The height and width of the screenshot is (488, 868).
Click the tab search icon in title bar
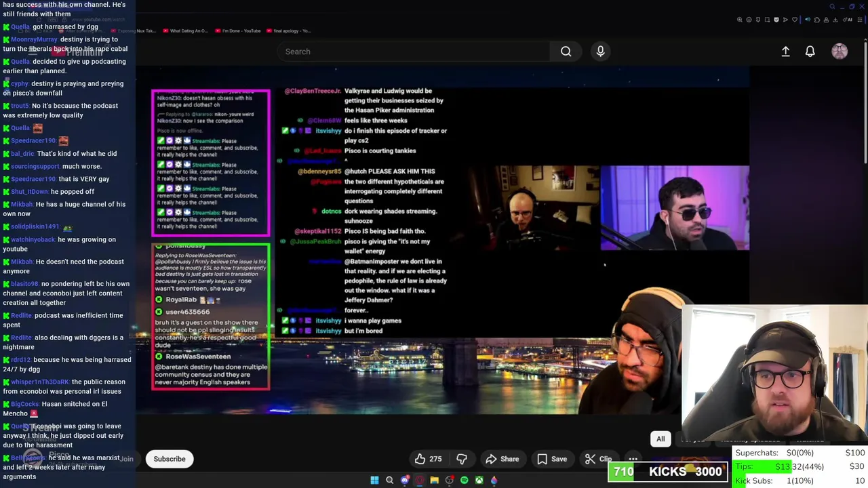click(x=832, y=7)
